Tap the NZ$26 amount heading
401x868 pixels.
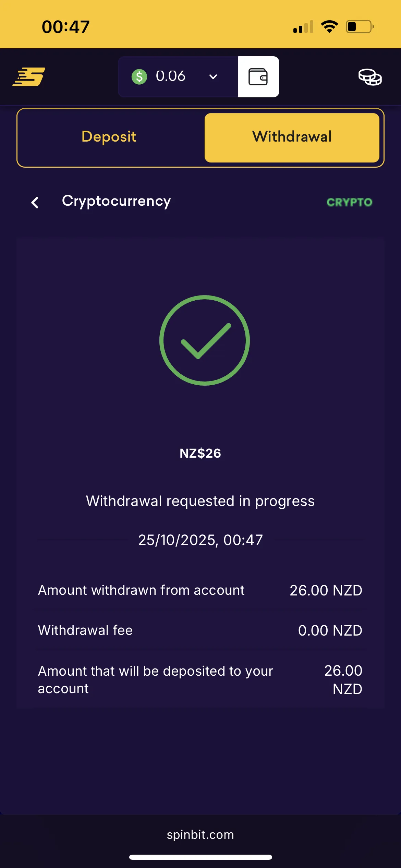click(200, 453)
